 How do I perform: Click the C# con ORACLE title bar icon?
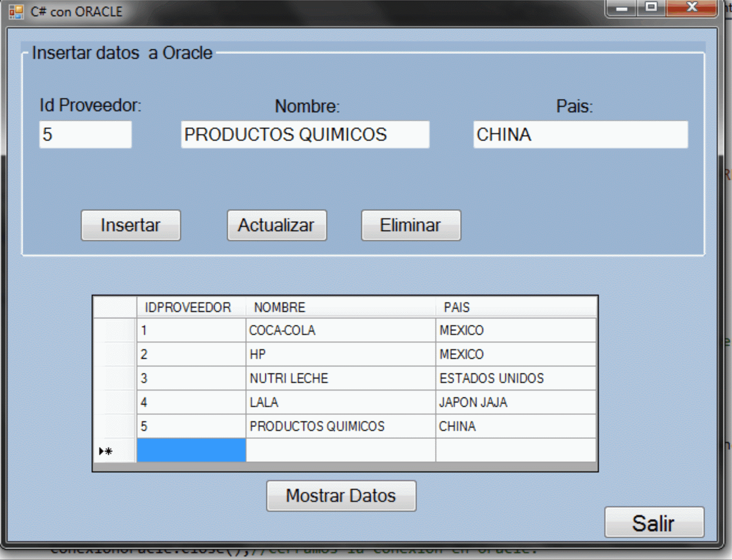coord(17,11)
